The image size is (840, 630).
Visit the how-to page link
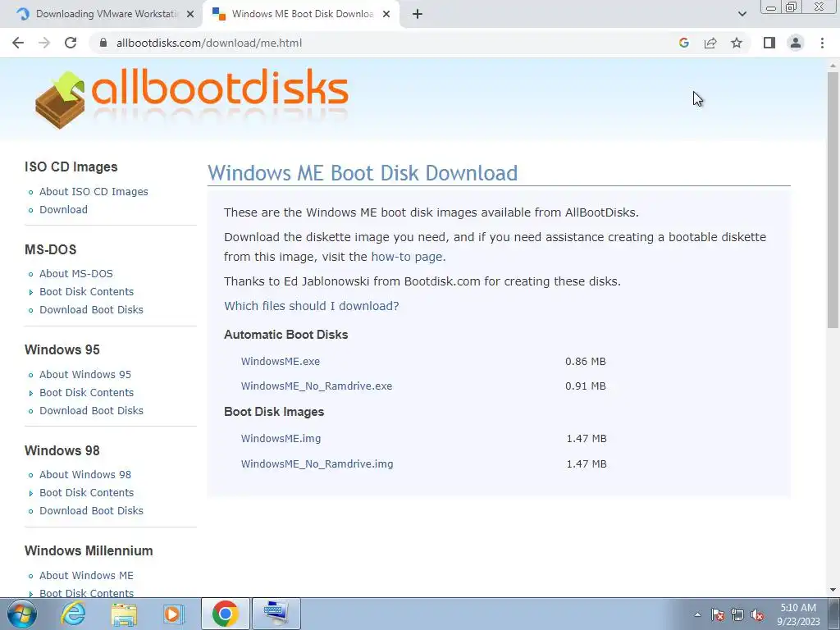point(407,257)
